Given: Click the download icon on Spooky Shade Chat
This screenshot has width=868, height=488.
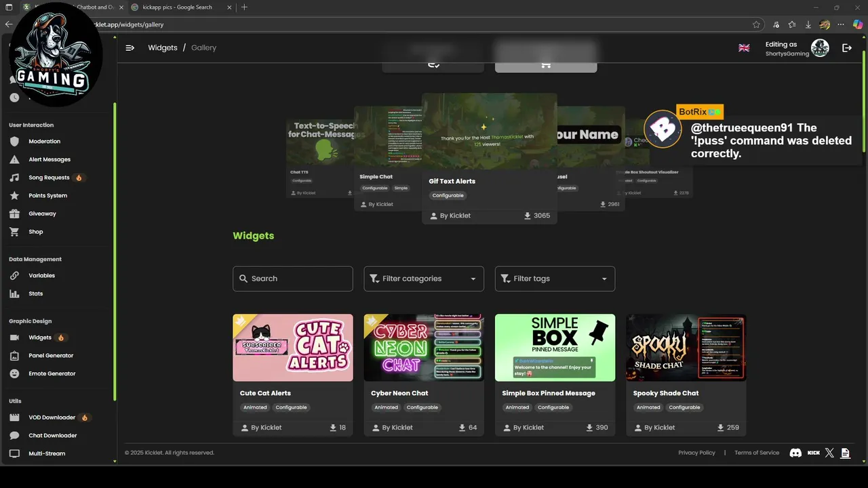Looking at the screenshot, I should (x=722, y=428).
